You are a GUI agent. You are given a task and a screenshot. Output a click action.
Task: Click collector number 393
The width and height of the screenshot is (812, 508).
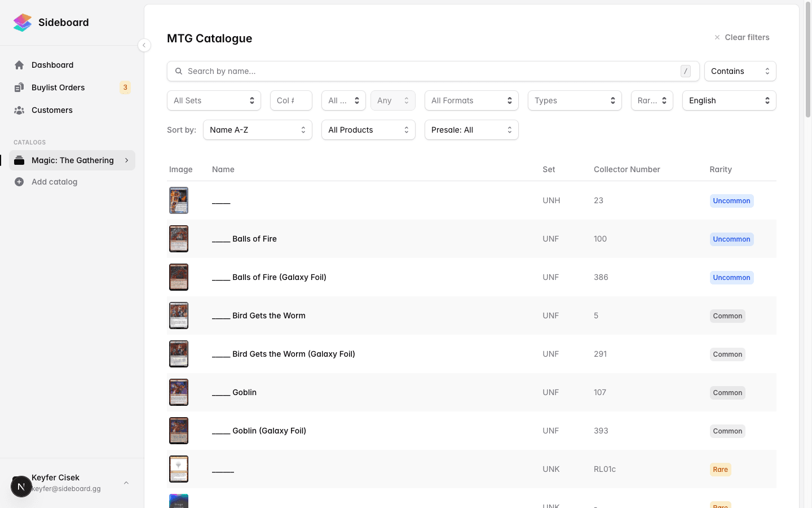601,431
